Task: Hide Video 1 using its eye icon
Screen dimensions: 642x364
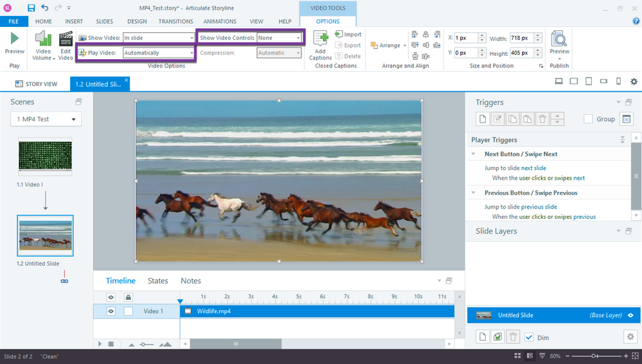Action: point(111,311)
